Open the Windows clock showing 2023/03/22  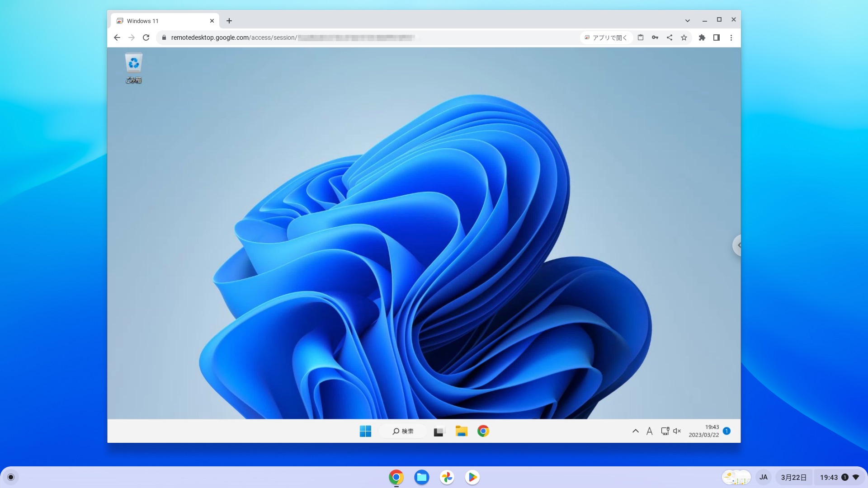coord(703,431)
